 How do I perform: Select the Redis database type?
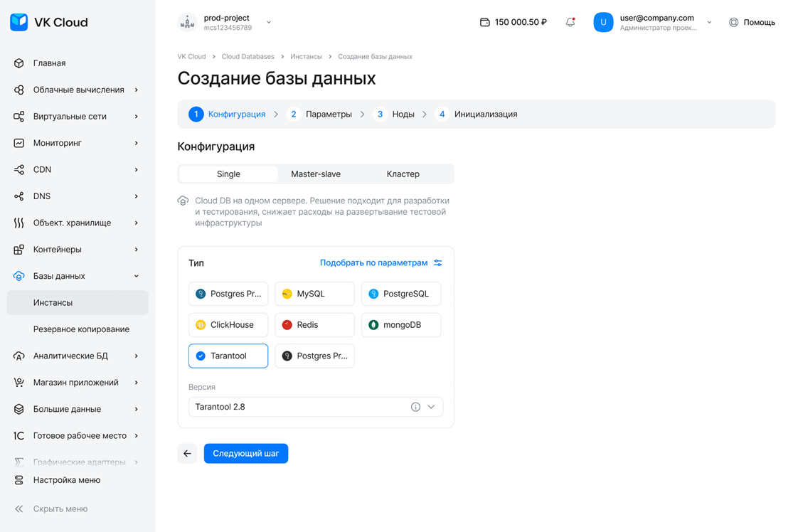(314, 325)
